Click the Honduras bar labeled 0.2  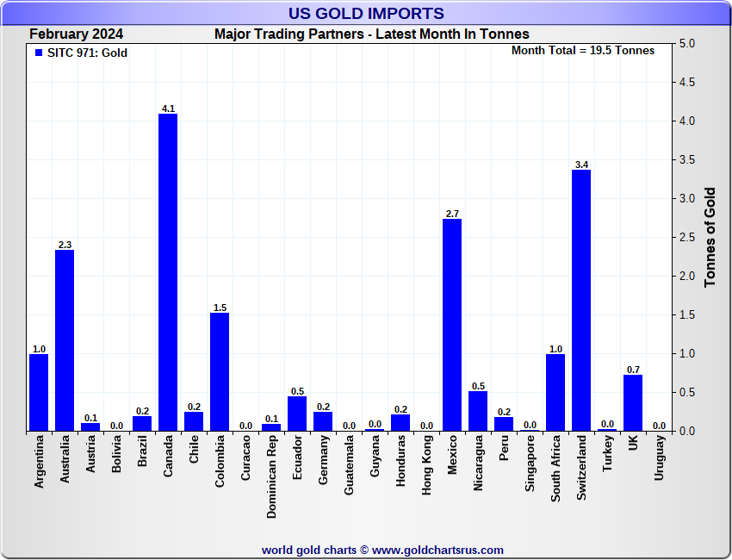pyautogui.click(x=400, y=423)
